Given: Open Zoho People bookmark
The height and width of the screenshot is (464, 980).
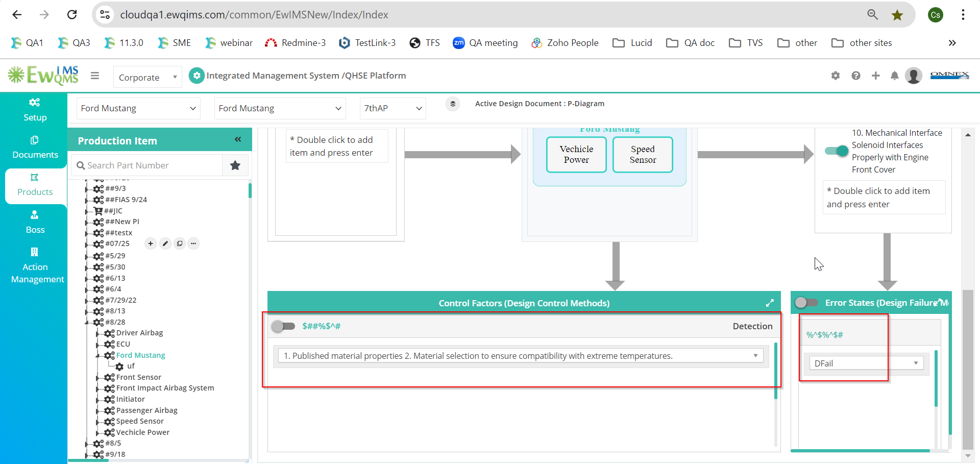Looking at the screenshot, I should (x=565, y=43).
